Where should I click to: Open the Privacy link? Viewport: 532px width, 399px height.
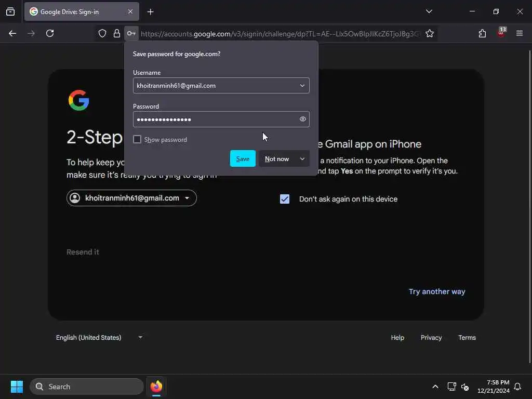(x=431, y=338)
